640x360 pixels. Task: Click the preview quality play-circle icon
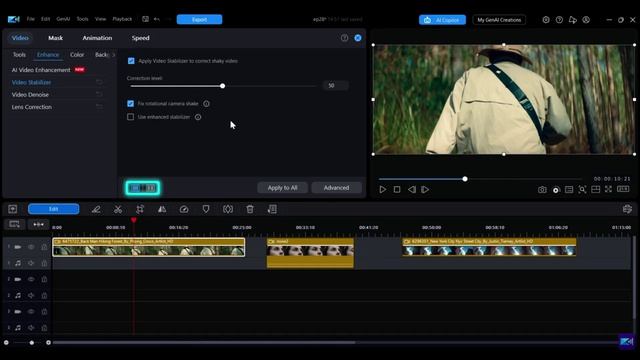(x=556, y=190)
